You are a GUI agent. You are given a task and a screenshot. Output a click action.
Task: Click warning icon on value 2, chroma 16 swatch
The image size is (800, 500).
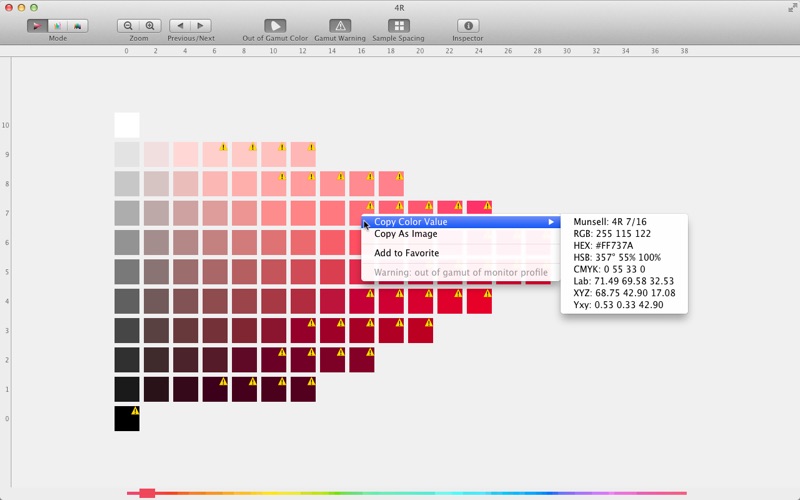(370, 352)
